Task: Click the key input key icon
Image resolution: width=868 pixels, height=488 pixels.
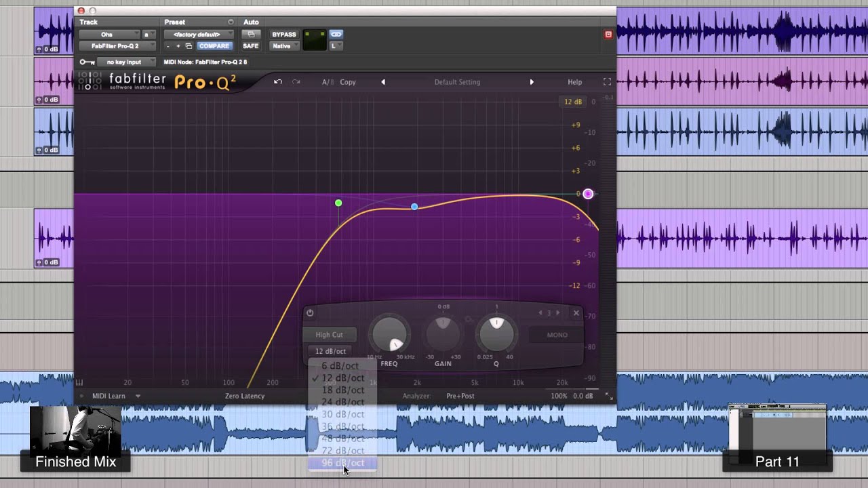Action: (87, 62)
